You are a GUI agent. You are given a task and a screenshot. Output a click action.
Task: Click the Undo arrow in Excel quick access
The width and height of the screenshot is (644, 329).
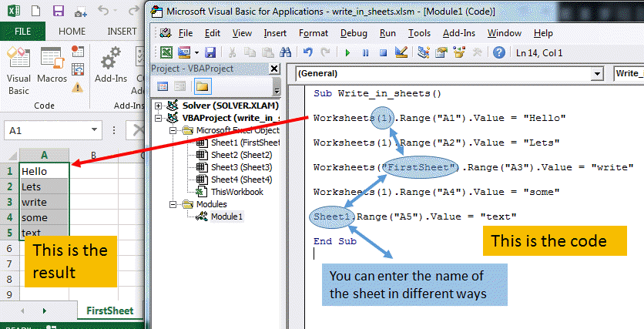tap(103, 11)
